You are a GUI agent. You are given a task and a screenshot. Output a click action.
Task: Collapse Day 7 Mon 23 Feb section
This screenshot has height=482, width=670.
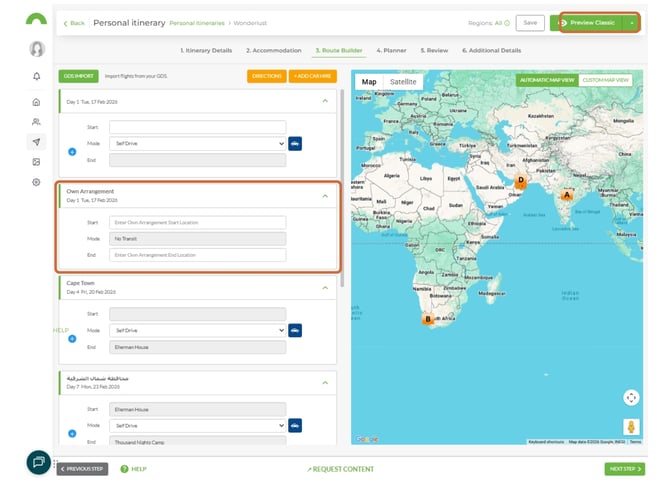(x=325, y=382)
